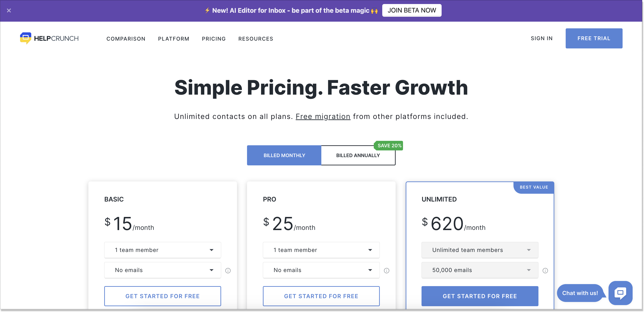This screenshot has height=312, width=644.
Task: Dismiss the purple beta announcement banner
Action: coord(9,10)
